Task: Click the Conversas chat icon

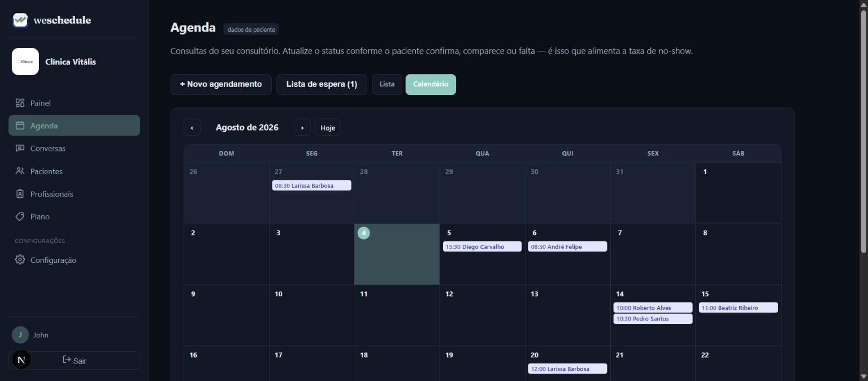Action: point(20,148)
